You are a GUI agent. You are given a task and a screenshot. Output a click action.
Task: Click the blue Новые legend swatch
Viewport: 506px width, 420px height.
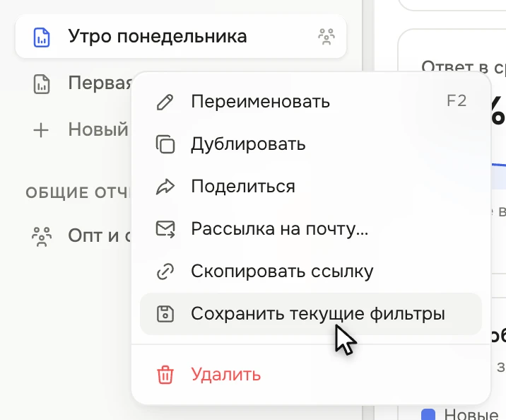coord(428,414)
